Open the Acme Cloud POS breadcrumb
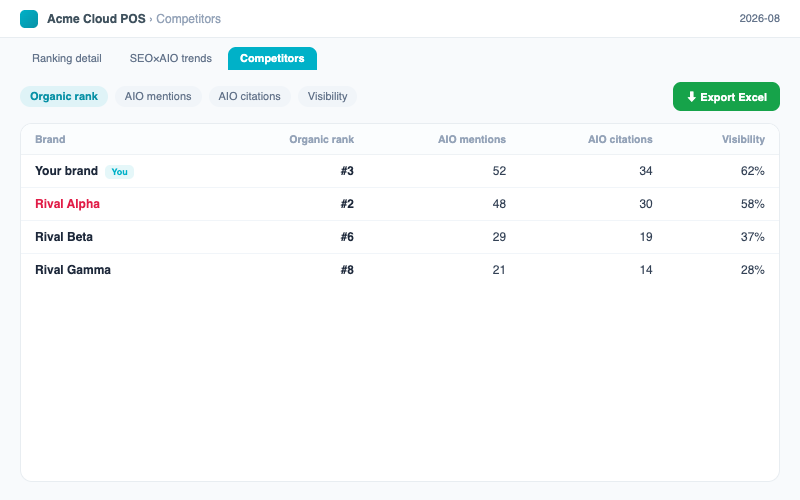The height and width of the screenshot is (500, 800). (96, 19)
